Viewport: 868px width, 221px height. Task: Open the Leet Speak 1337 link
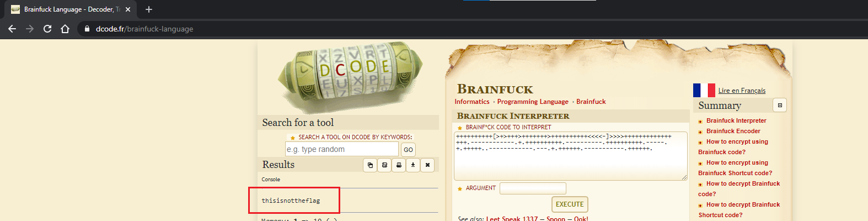(x=512, y=218)
